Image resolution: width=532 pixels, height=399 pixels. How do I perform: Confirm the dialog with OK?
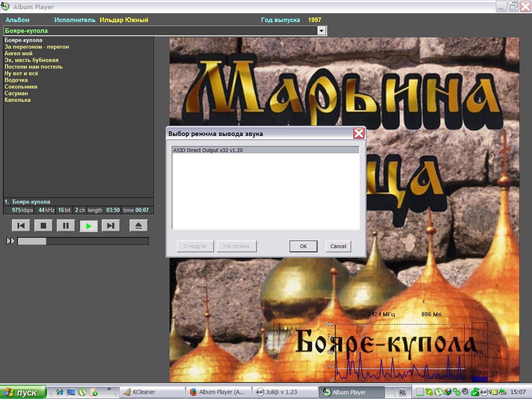pos(303,246)
